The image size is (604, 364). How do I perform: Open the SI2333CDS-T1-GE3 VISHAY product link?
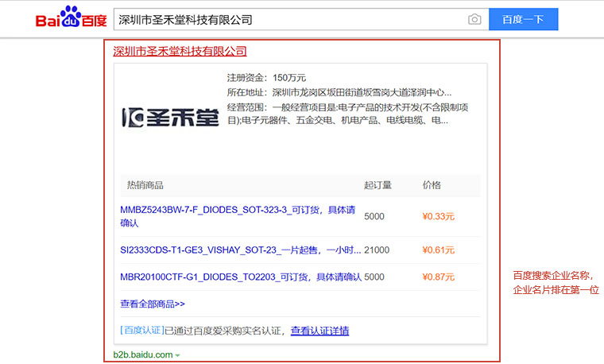tap(240, 250)
